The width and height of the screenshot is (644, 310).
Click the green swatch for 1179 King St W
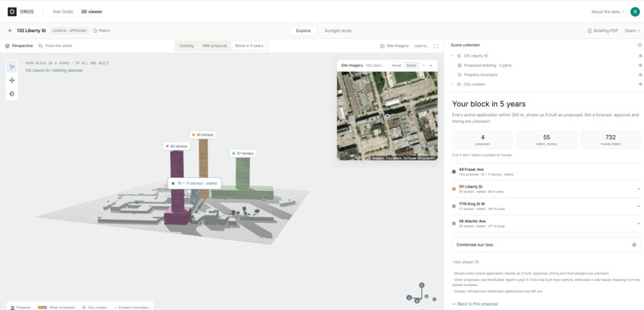(453, 206)
